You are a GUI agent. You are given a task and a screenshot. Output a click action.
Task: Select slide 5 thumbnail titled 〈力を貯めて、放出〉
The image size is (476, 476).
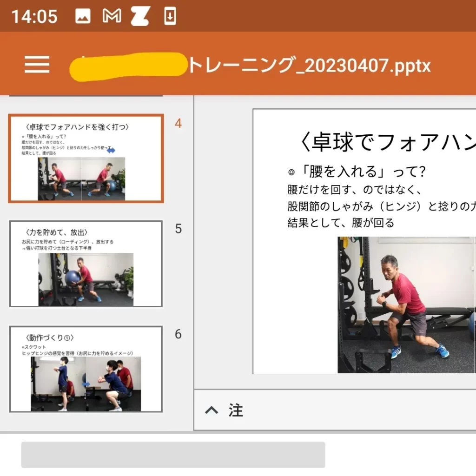[x=86, y=264]
